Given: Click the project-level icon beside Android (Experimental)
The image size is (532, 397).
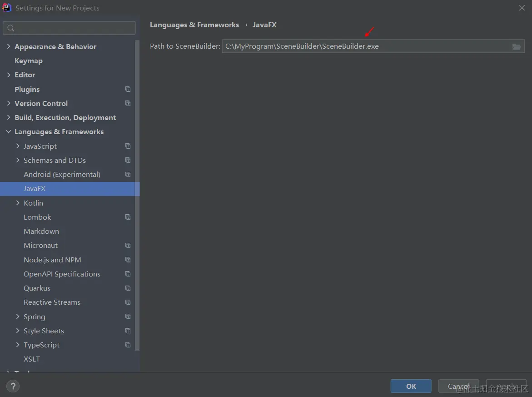Looking at the screenshot, I should coord(128,174).
